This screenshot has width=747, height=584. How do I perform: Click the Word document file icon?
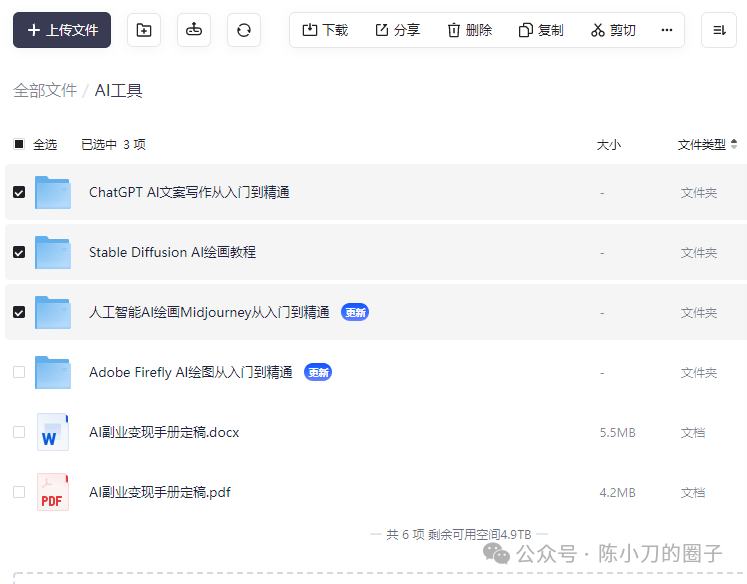pos(53,432)
